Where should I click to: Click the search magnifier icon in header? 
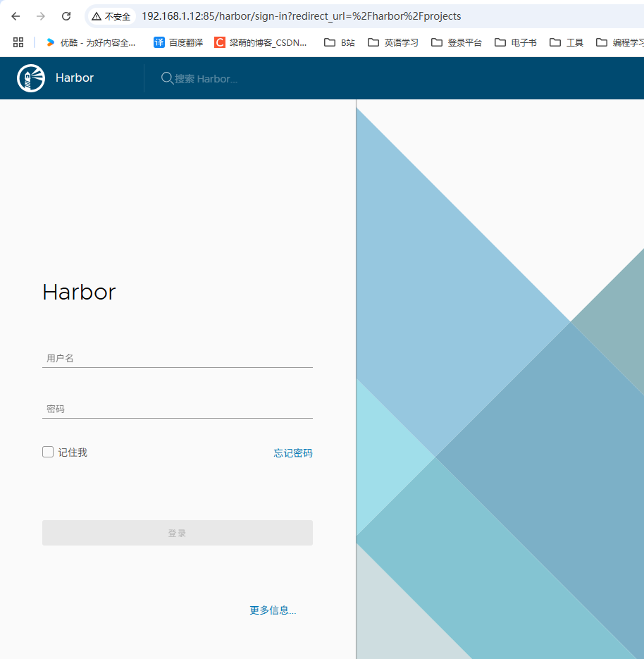pos(167,78)
